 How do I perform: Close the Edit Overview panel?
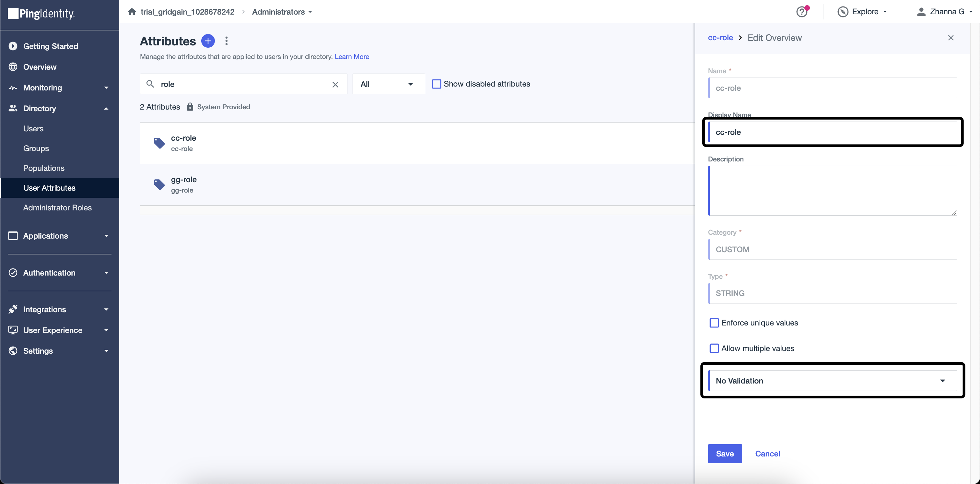[951, 38]
